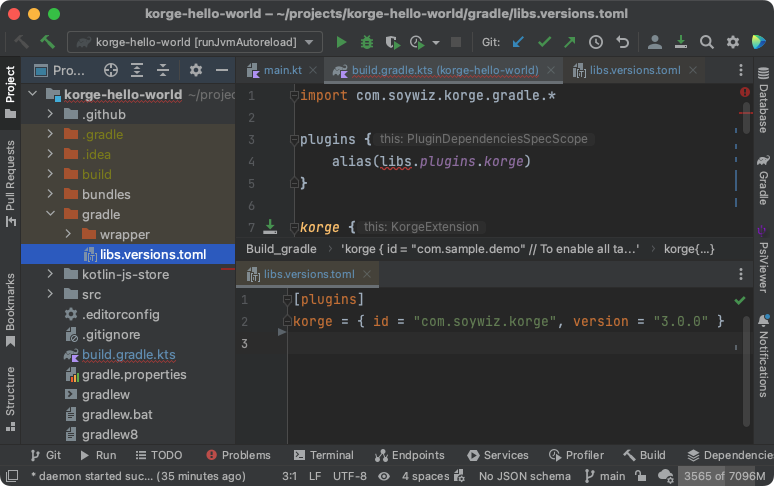774x486 pixels.
Task: Select libs.versions.toml in project tree
Action: click(128, 254)
